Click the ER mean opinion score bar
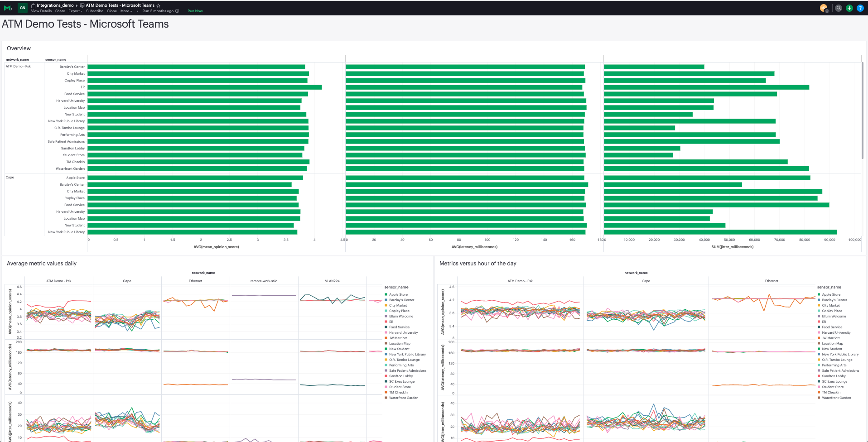This screenshot has width=868, height=442. coord(205,87)
